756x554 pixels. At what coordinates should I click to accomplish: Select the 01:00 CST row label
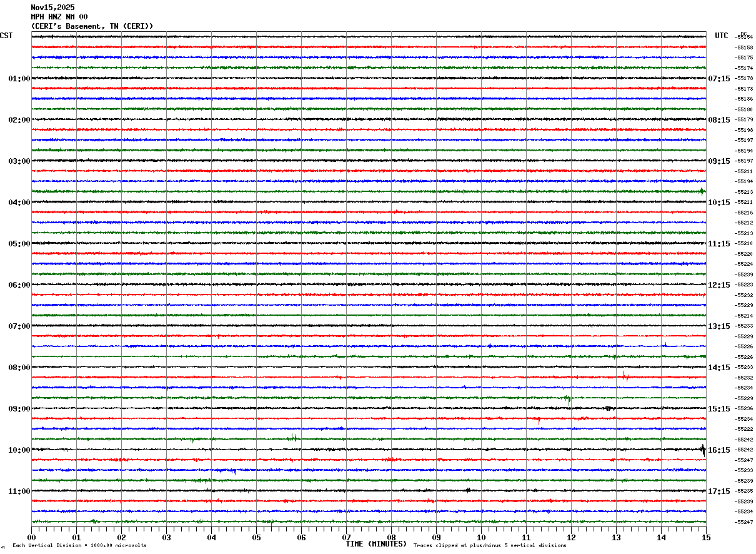point(19,79)
